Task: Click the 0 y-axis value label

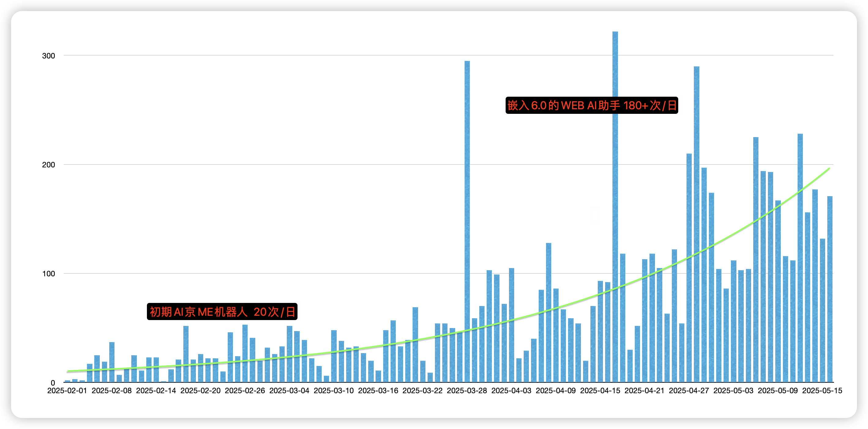Action: (x=53, y=383)
